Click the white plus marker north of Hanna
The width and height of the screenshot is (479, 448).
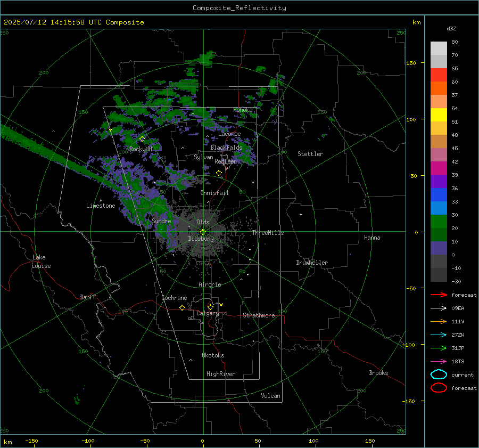[301, 214]
